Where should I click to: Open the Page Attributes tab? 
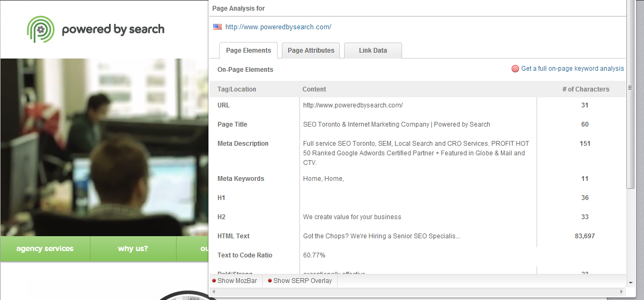(311, 51)
